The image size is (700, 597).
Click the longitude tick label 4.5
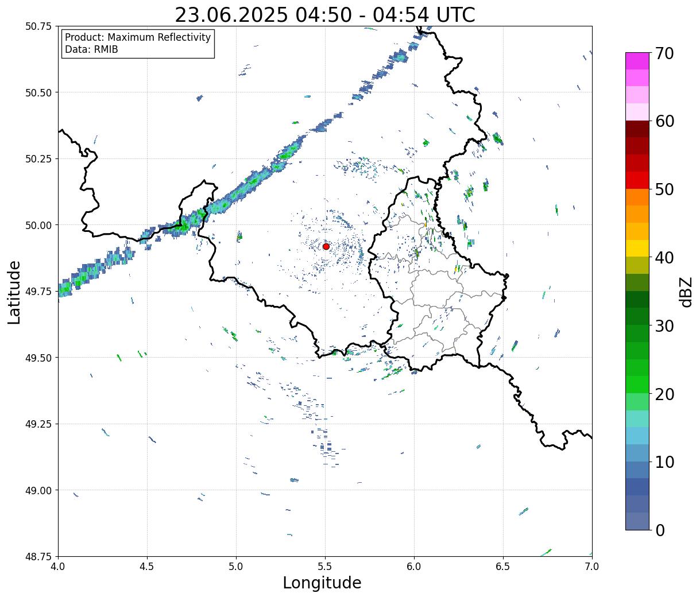coord(147,567)
